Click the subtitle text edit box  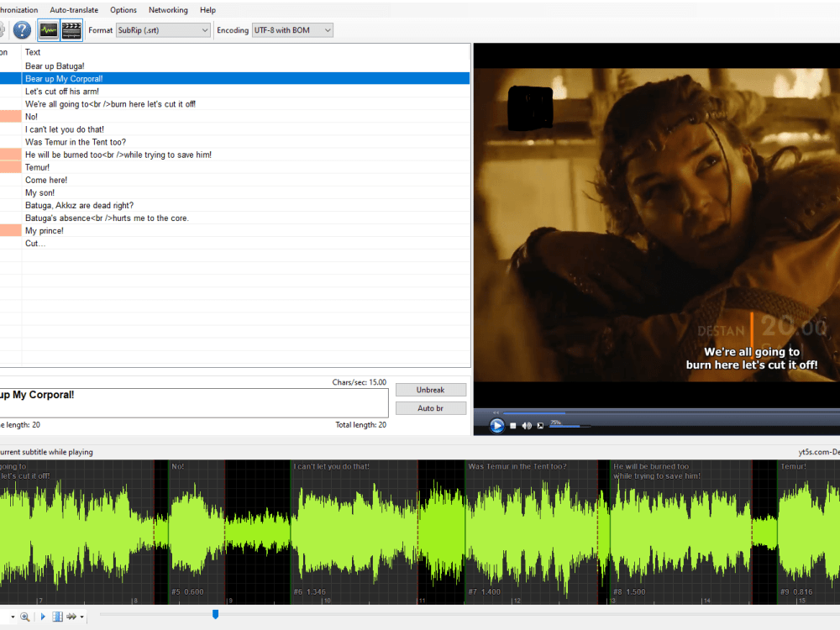pyautogui.click(x=194, y=403)
